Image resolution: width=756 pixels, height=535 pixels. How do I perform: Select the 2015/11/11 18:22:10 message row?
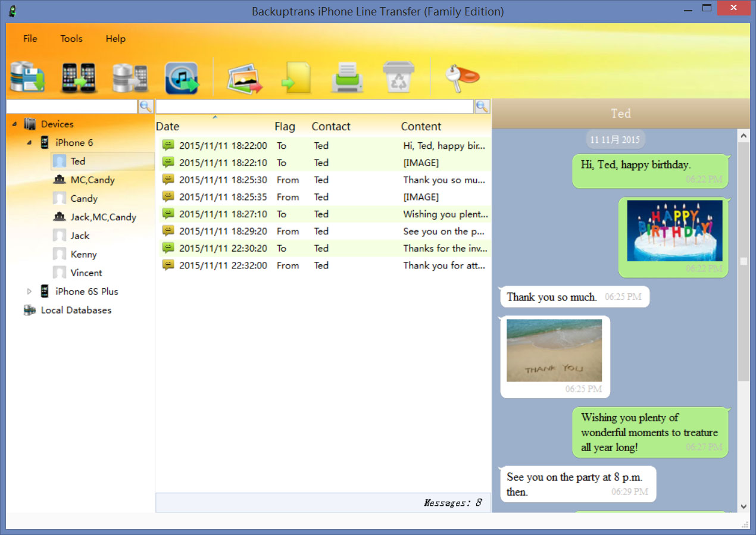tap(323, 162)
